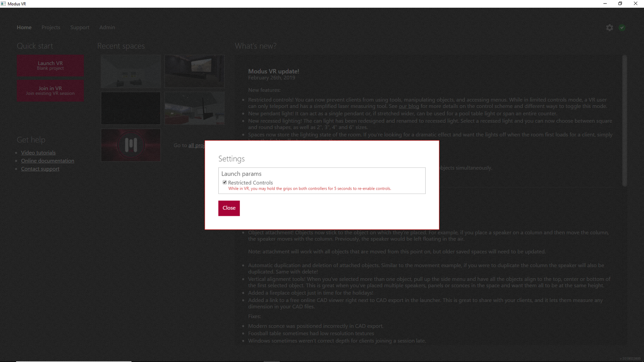Close the Settings dialog
This screenshot has height=362, width=644.
pyautogui.click(x=229, y=208)
